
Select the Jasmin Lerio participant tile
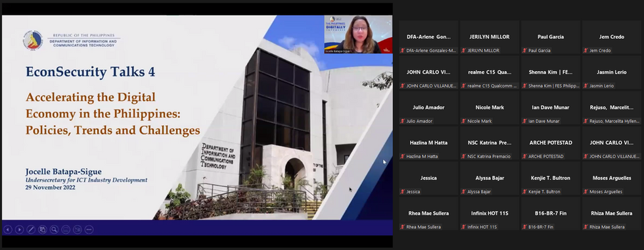coord(612,72)
